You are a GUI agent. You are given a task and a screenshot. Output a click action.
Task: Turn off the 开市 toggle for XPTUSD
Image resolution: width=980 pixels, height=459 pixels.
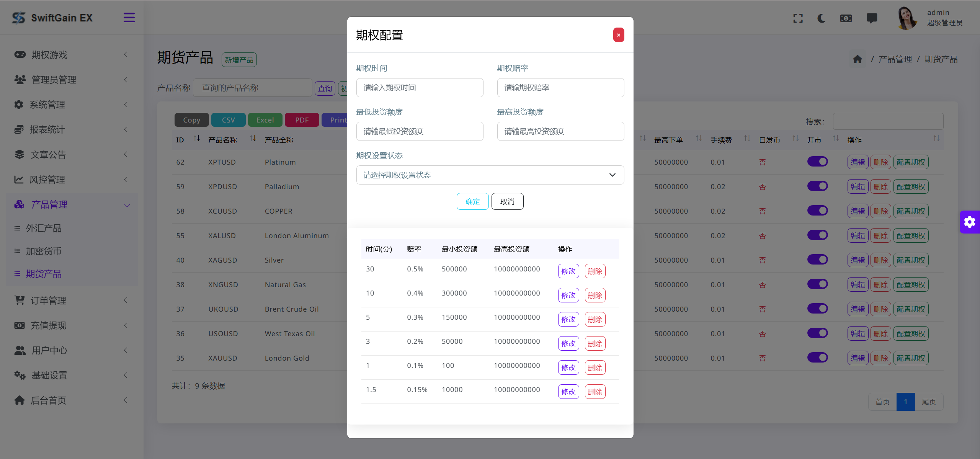click(818, 162)
